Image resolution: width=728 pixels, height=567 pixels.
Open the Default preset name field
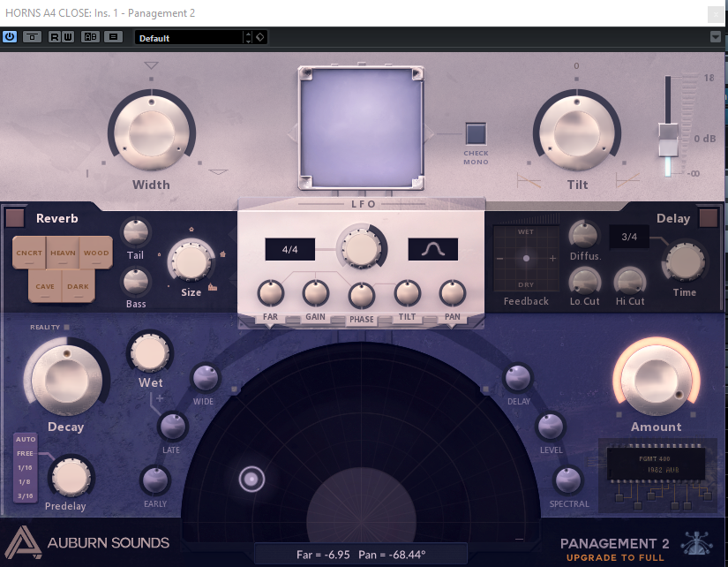[x=189, y=38]
